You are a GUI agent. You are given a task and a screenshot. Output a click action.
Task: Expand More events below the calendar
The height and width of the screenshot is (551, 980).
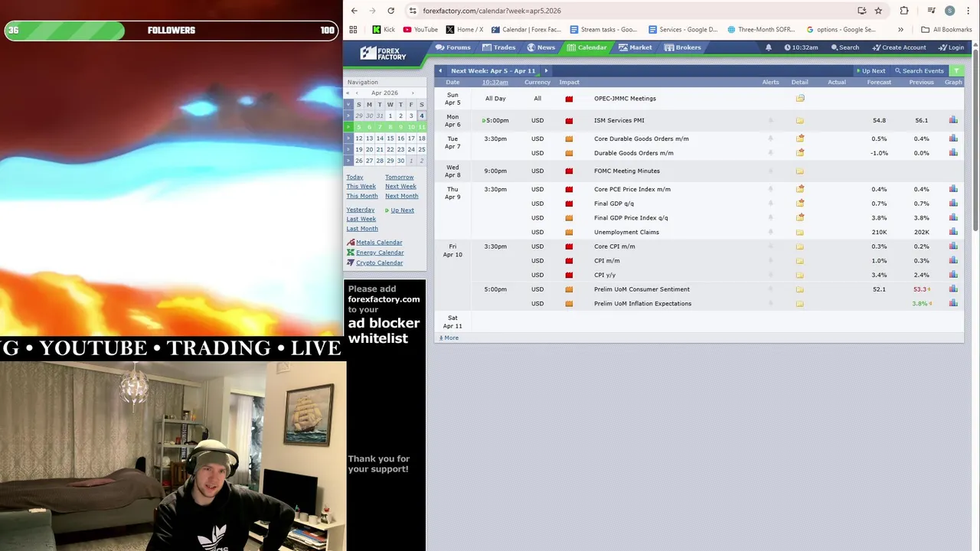[x=449, y=337]
